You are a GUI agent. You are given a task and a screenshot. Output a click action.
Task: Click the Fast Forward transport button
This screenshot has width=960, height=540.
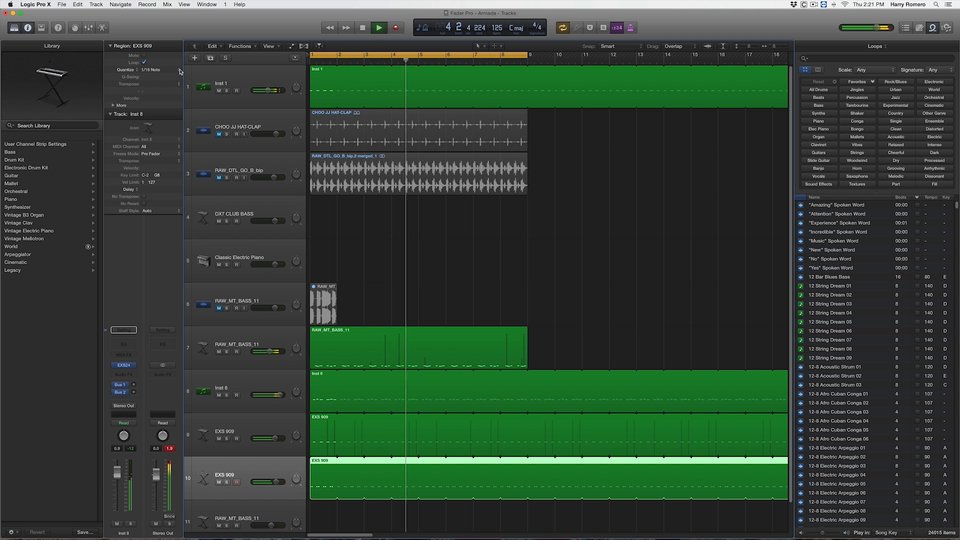click(x=346, y=28)
